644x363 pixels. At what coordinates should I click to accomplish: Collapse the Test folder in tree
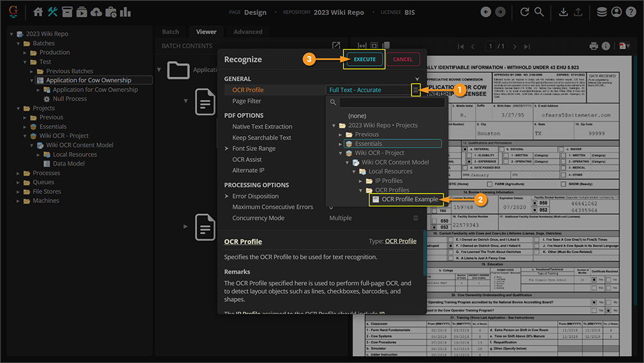pos(25,62)
